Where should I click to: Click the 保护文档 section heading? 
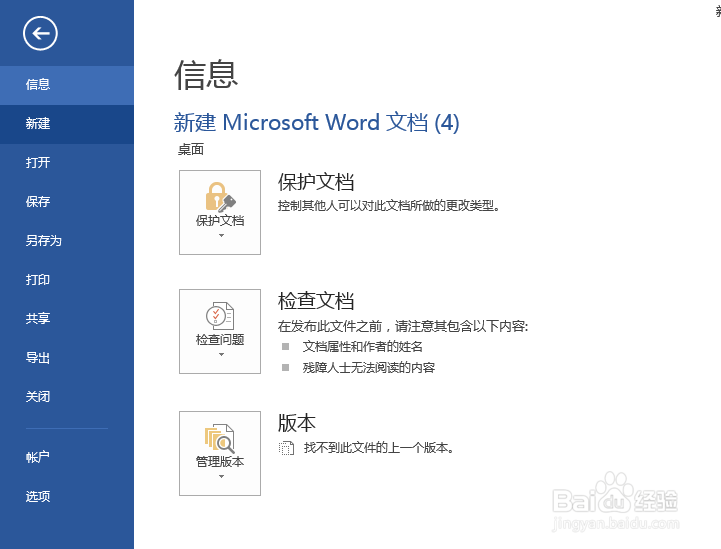[316, 182]
